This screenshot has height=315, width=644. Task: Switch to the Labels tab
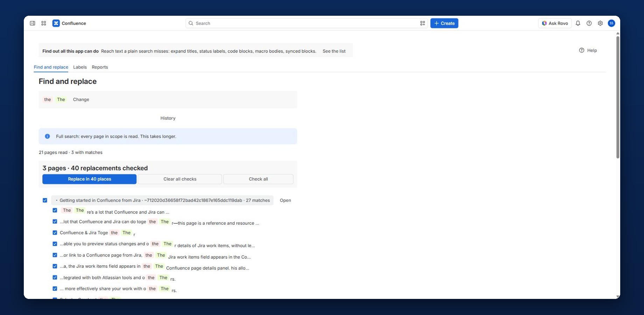pos(80,67)
